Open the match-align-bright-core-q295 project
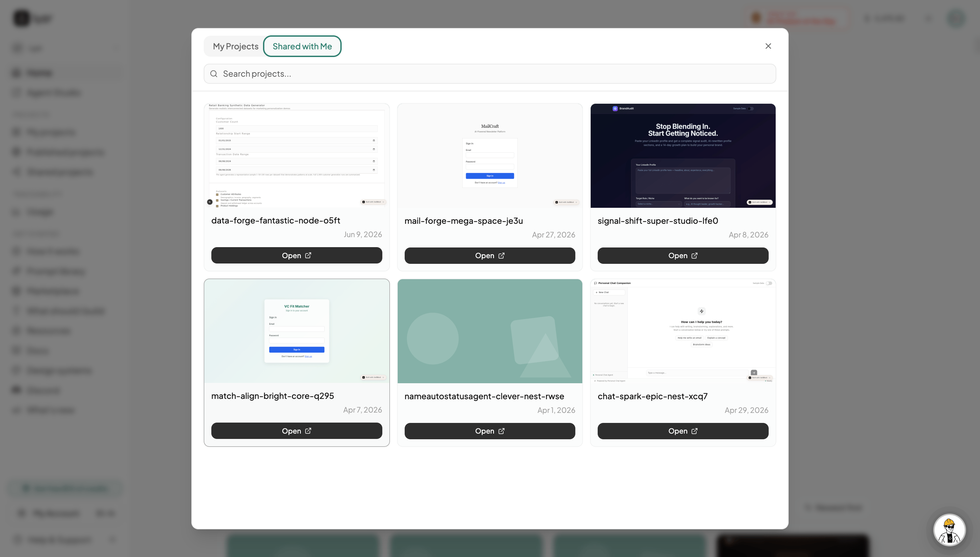The image size is (980, 557). (297, 431)
